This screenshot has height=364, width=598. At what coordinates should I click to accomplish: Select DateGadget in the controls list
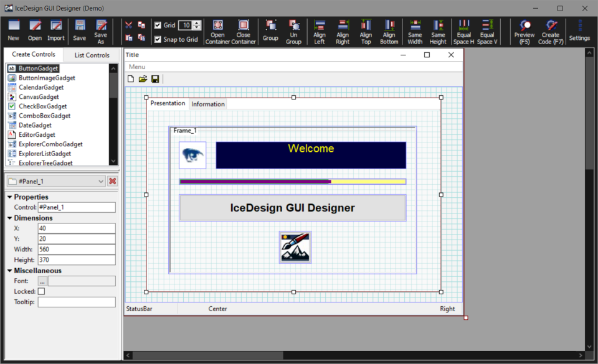click(35, 125)
